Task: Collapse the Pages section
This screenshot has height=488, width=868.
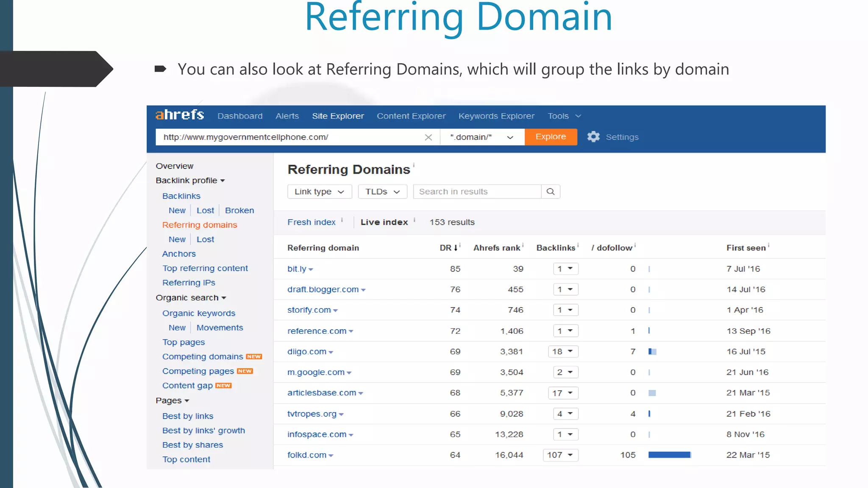Action: pyautogui.click(x=172, y=401)
